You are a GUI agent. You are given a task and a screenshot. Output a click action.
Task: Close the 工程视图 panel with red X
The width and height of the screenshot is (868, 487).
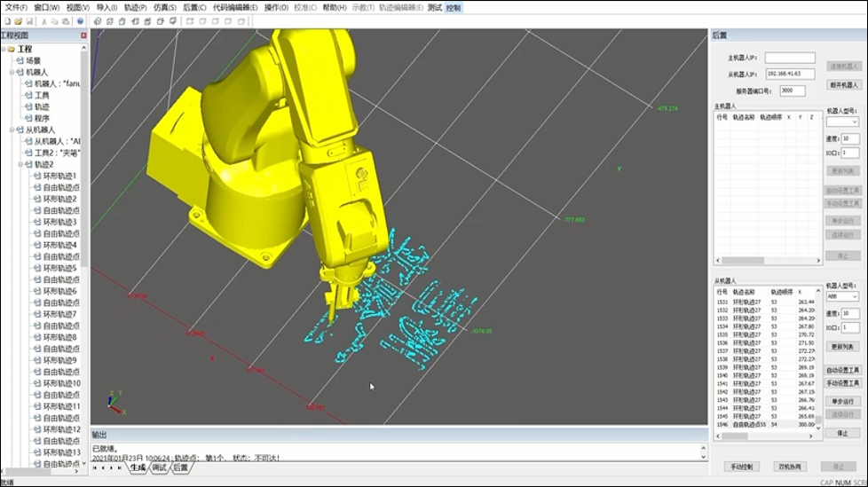point(83,36)
